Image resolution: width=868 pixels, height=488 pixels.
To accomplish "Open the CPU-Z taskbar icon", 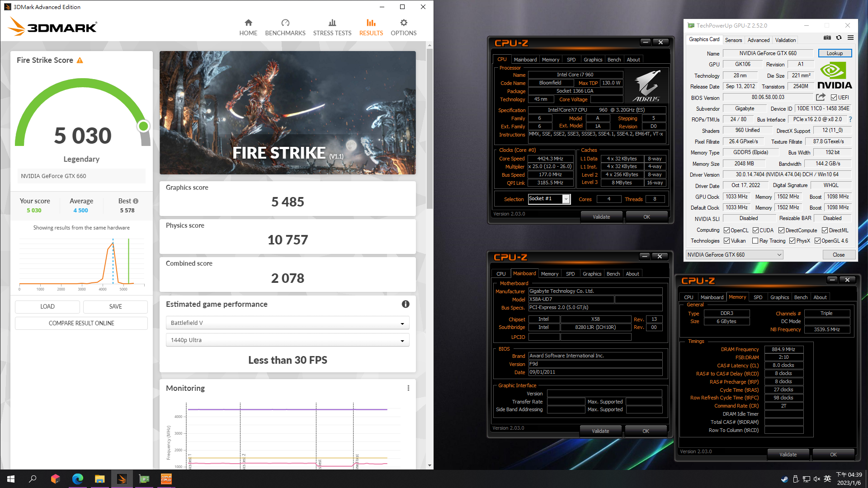I will (166, 479).
